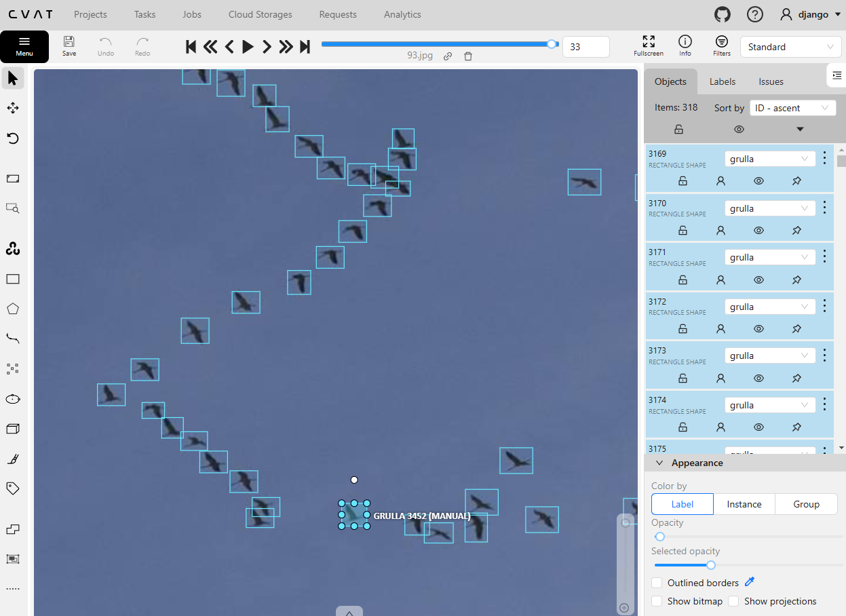Delete the current frame with trash icon
The width and height of the screenshot is (846, 616).
pyautogui.click(x=468, y=56)
